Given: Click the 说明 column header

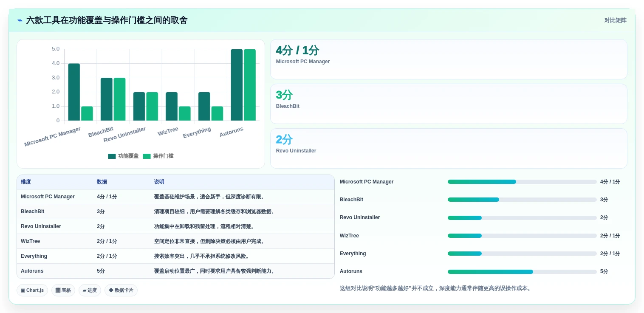Looking at the screenshot, I should click(x=159, y=182).
